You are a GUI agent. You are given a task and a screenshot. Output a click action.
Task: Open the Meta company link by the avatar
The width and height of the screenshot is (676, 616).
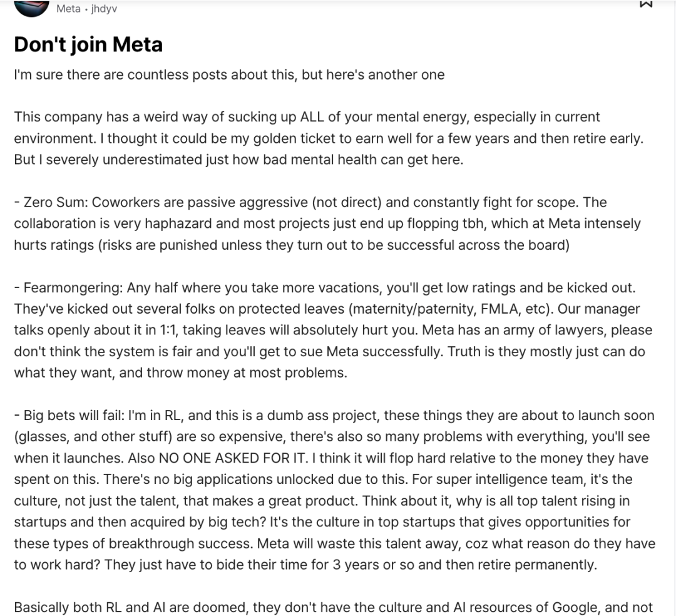coord(68,9)
